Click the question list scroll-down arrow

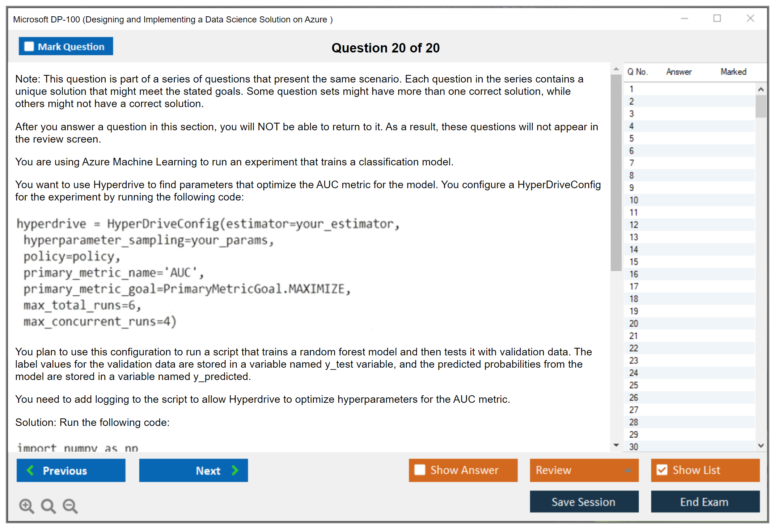pyautogui.click(x=761, y=446)
